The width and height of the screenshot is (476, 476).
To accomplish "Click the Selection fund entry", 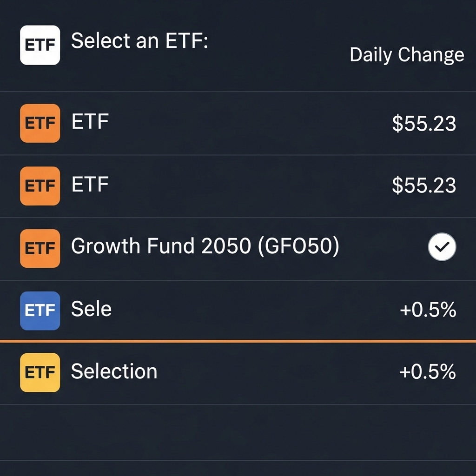I will (113, 371).
